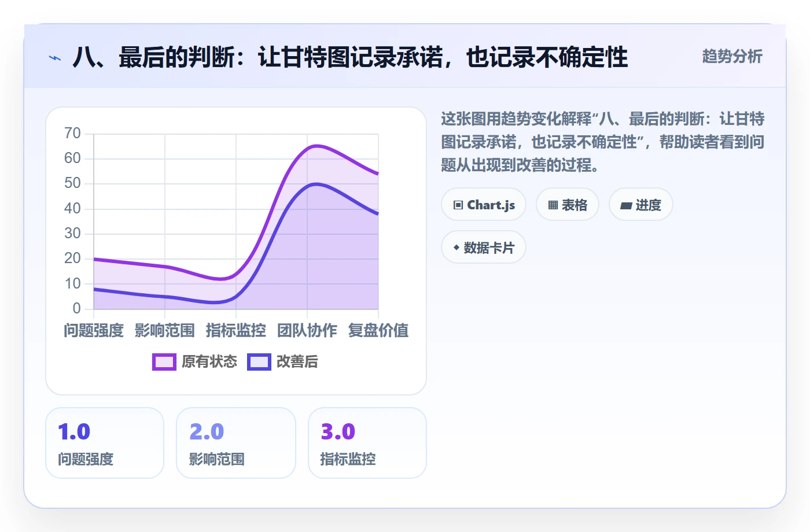Toggle the 原有状态 legend swatch
810x532 pixels.
click(x=164, y=362)
